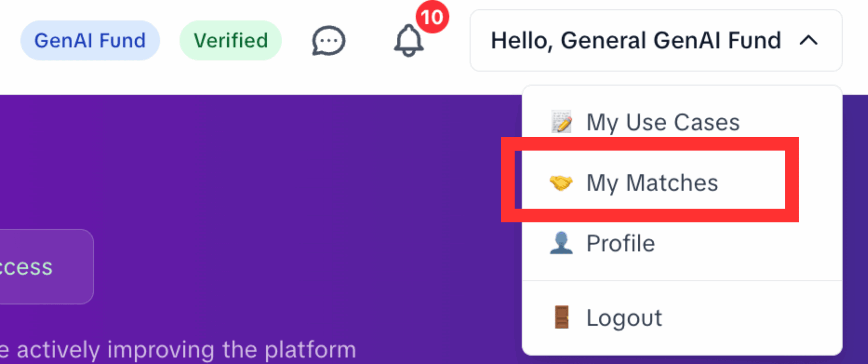Viewport: 868px width, 364px height.
Task: Open My Matches from the menu
Action: point(682,183)
